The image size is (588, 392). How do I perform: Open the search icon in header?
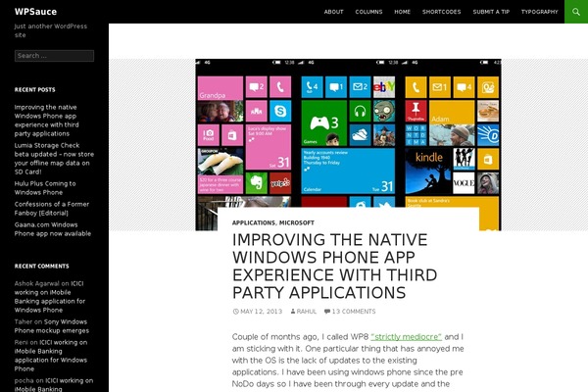click(x=576, y=12)
